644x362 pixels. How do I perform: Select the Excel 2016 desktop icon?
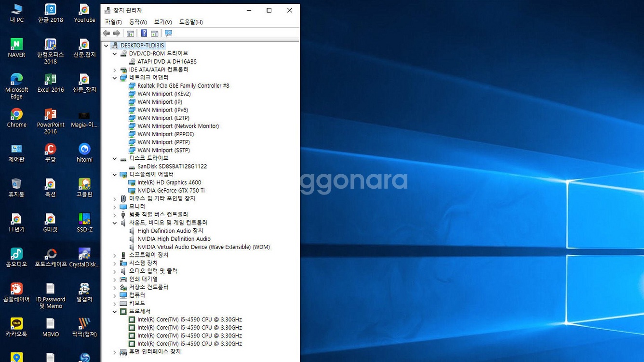point(50,83)
